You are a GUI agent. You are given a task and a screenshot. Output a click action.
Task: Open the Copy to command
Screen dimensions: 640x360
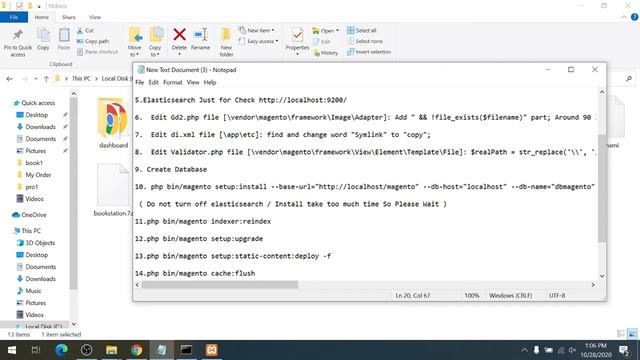[x=155, y=42]
